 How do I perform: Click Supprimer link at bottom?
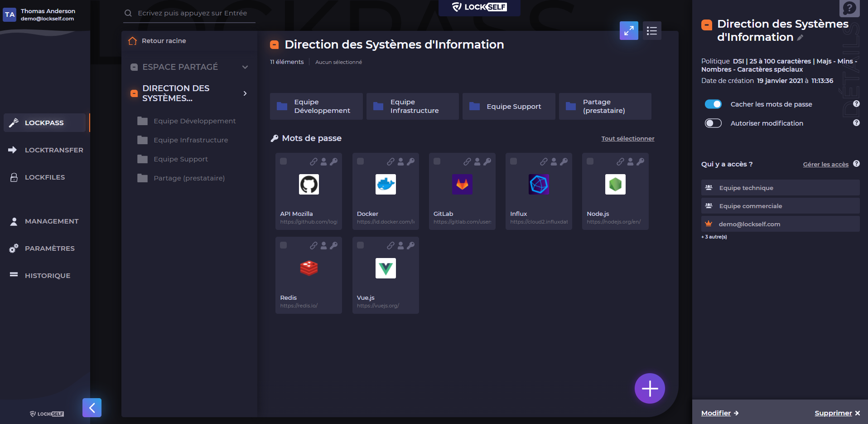click(837, 413)
